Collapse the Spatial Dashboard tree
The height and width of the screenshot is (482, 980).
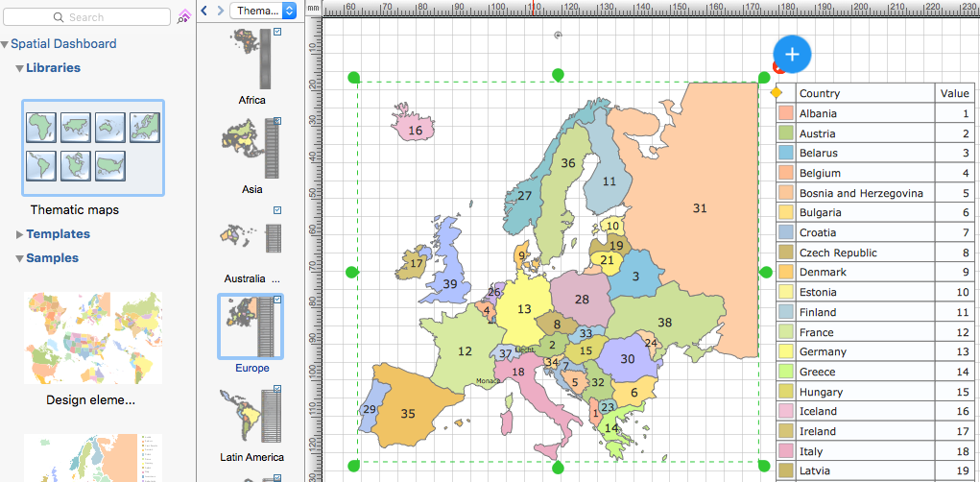tap(5, 44)
